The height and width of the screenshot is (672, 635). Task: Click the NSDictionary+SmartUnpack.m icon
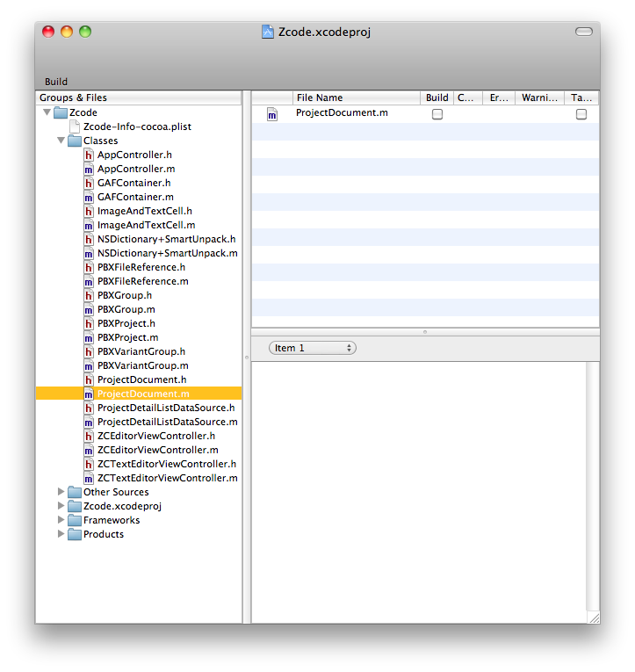pos(88,253)
